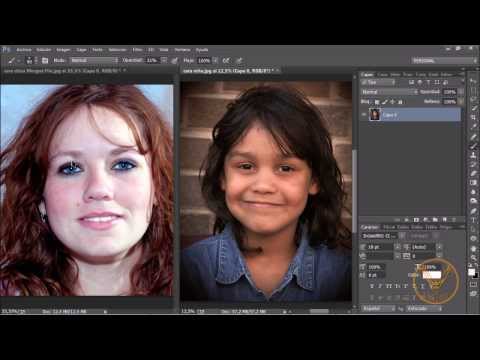Toggle lock all for the layer
Screen dimensions: 480x360
400,102
